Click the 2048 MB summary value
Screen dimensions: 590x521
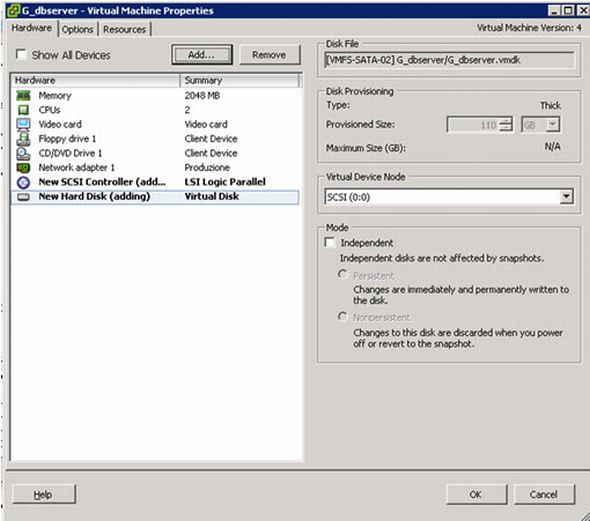tap(202, 96)
